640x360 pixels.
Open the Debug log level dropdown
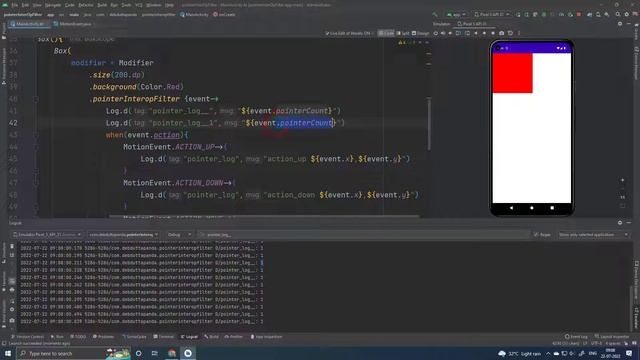point(179,235)
